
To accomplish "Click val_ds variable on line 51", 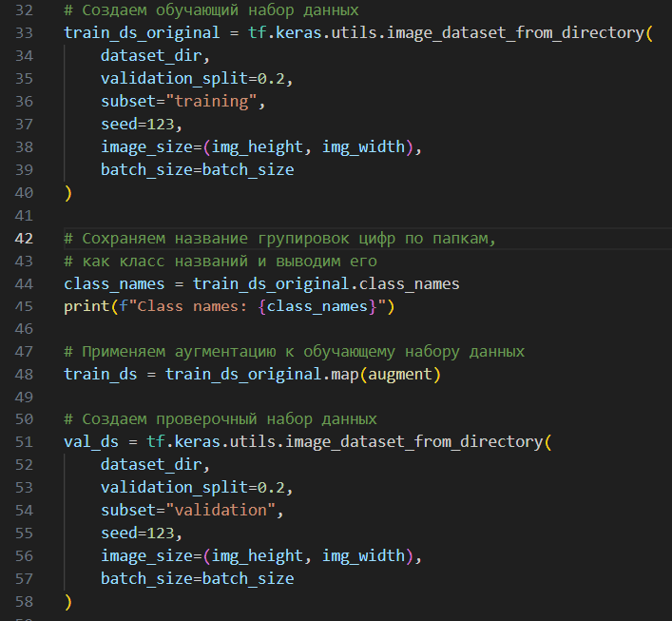I will 91,442.
